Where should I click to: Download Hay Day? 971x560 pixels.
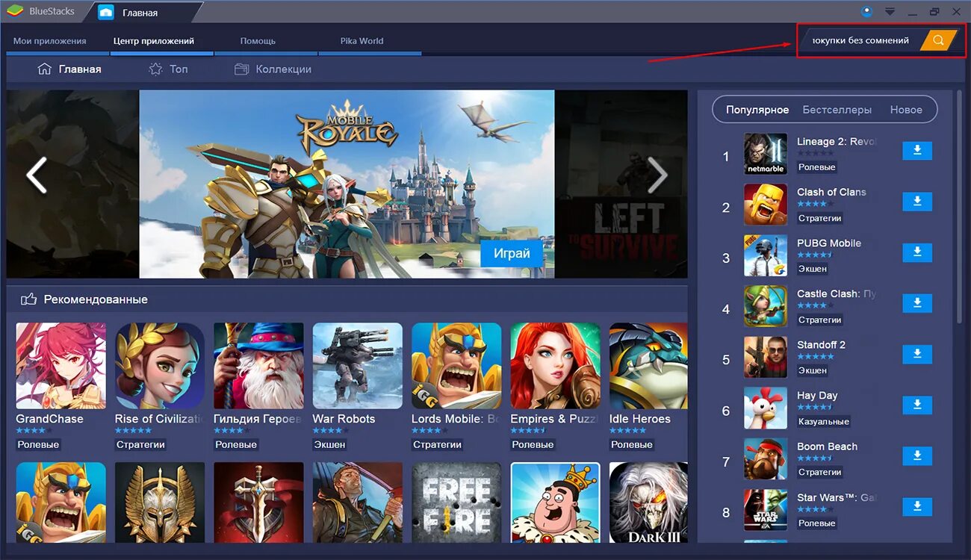(x=917, y=405)
